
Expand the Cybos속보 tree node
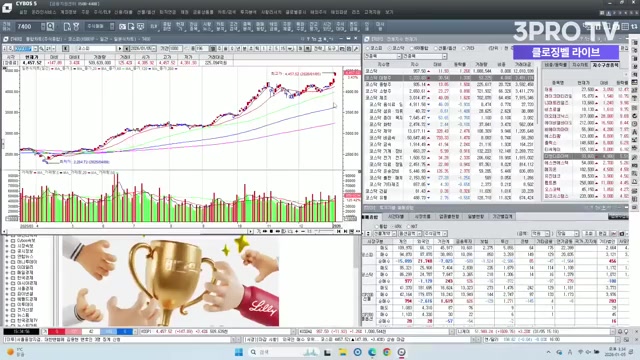(7, 241)
